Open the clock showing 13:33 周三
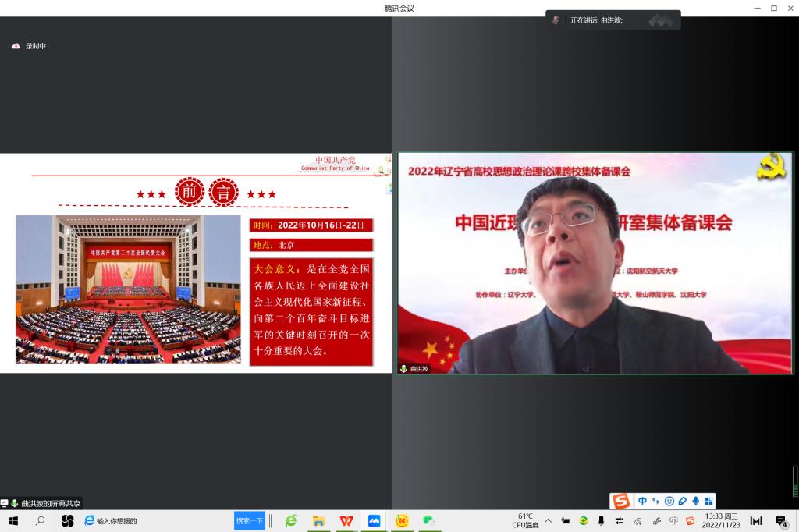The width and height of the screenshot is (799, 532). pos(721,520)
